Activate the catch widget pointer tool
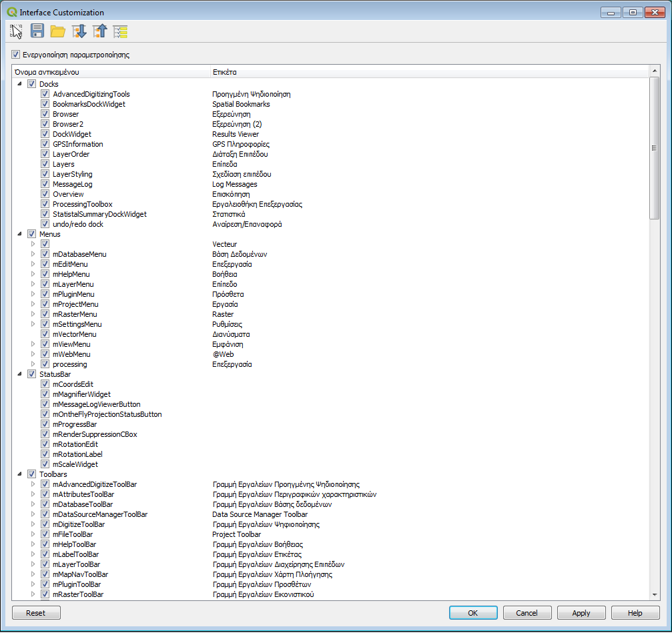 (16, 31)
